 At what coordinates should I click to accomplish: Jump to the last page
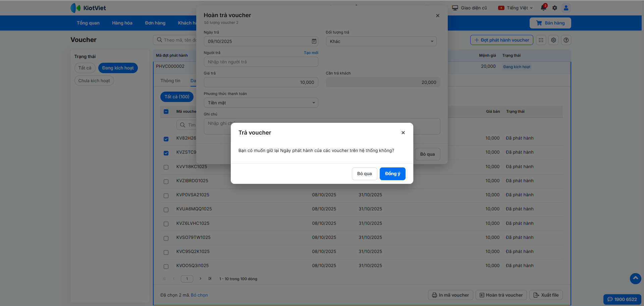210,278
